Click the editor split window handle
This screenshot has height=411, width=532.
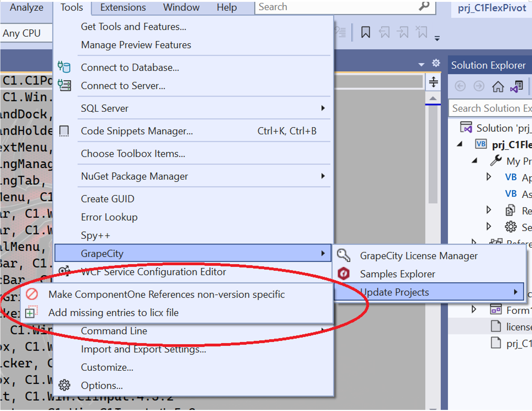tap(433, 82)
